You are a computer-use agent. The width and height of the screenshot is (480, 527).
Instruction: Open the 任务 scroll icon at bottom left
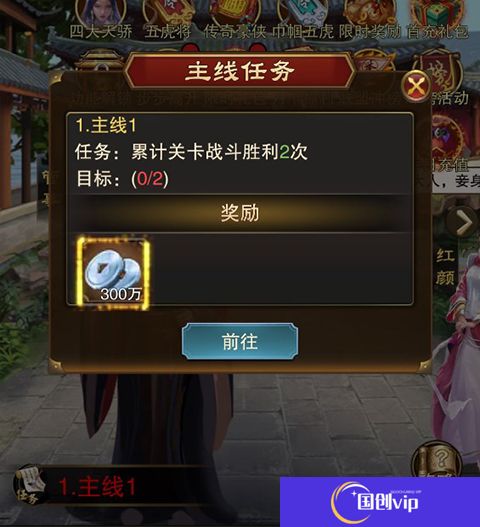pyautogui.click(x=29, y=486)
